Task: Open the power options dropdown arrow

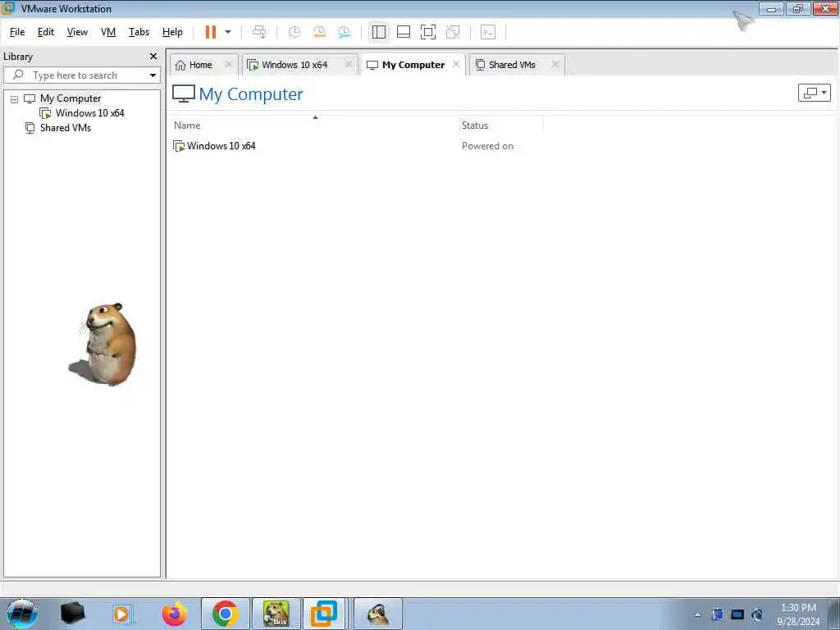Action: pyautogui.click(x=228, y=32)
